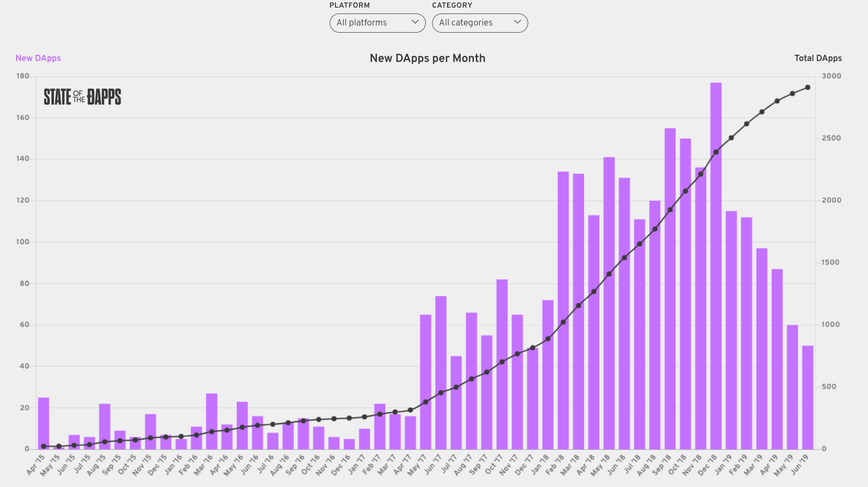Click the Sep '18 bar
The width and height of the screenshot is (868, 487).
[670, 289]
